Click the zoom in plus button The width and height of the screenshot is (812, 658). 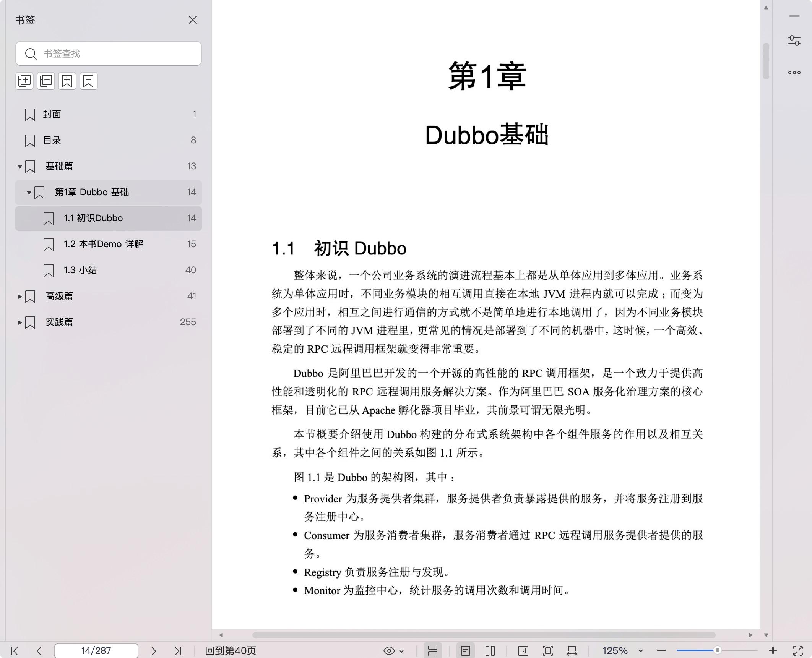pos(773,650)
